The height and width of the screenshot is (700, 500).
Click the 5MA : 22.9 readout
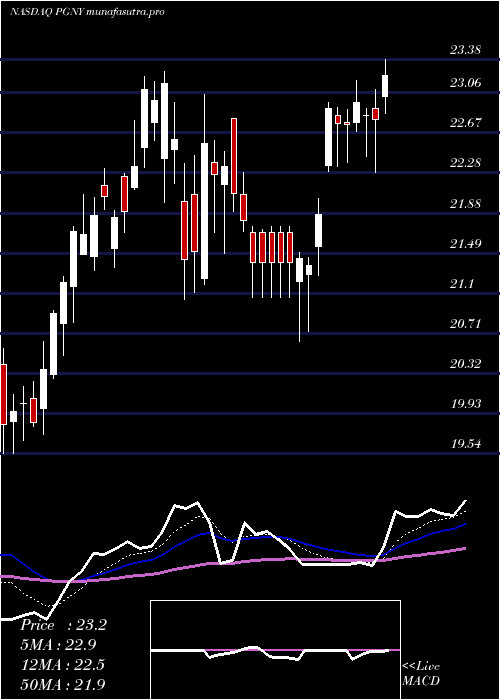[x=58, y=645]
